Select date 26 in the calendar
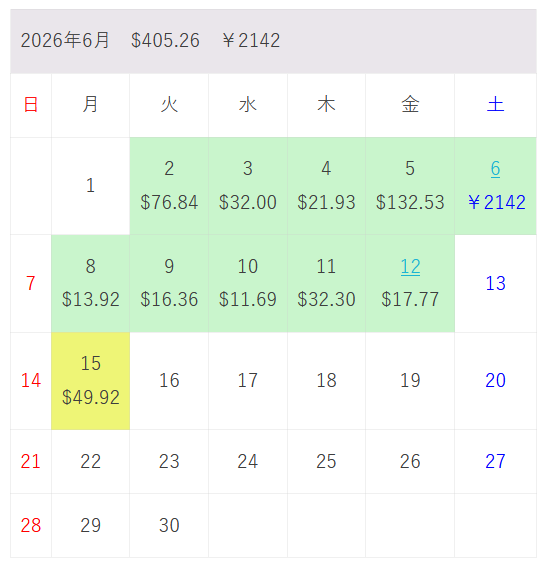 pyautogui.click(x=410, y=461)
